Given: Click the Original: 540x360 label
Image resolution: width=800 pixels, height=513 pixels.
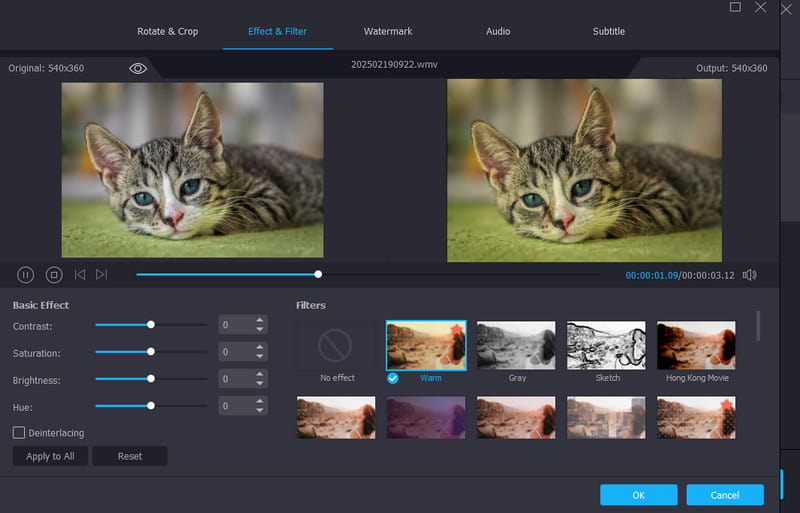Looking at the screenshot, I should tap(46, 68).
